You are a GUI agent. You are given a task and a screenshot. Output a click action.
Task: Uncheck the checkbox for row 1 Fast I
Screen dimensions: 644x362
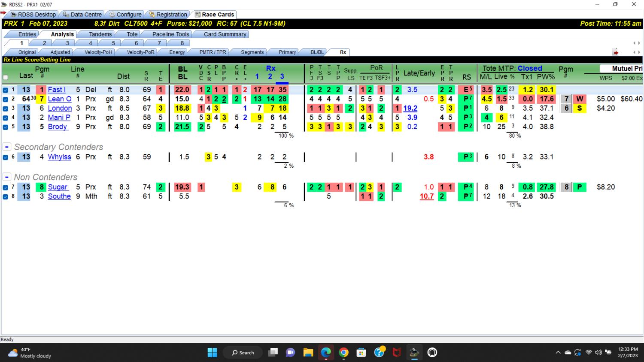[6, 90]
